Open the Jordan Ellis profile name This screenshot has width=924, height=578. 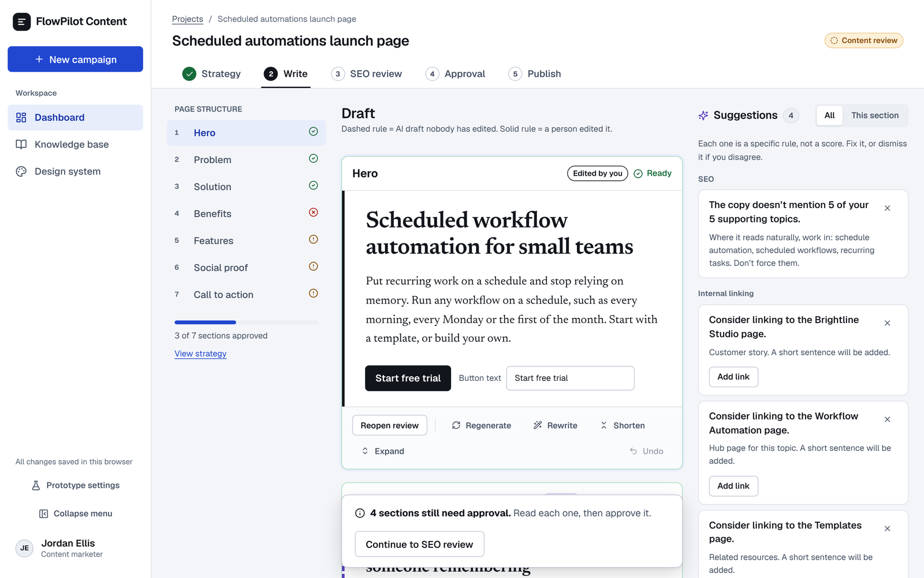(x=68, y=543)
